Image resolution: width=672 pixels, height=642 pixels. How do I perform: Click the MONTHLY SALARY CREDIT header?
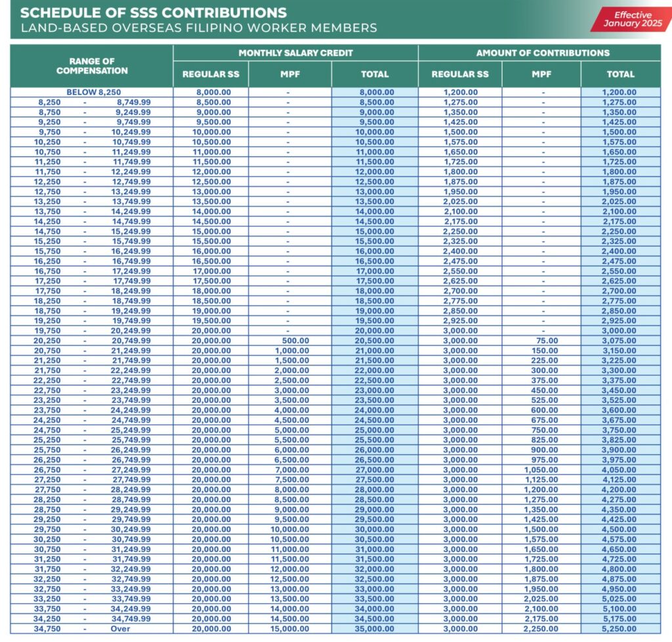click(295, 51)
